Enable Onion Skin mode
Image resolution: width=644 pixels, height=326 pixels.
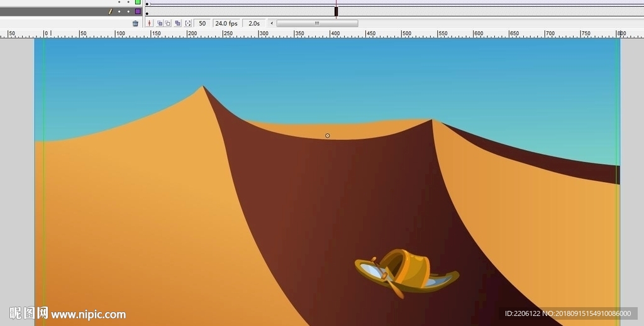[x=159, y=23]
